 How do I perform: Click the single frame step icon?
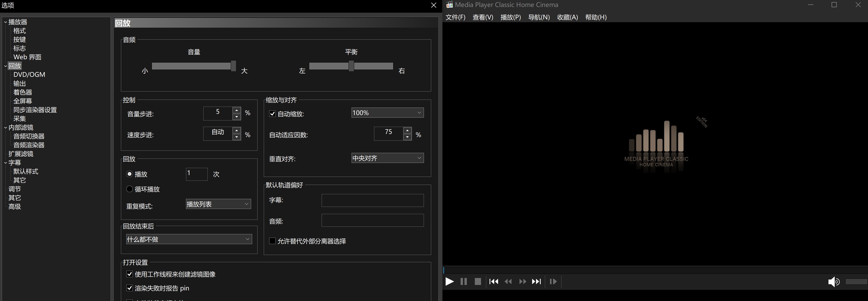point(553,281)
